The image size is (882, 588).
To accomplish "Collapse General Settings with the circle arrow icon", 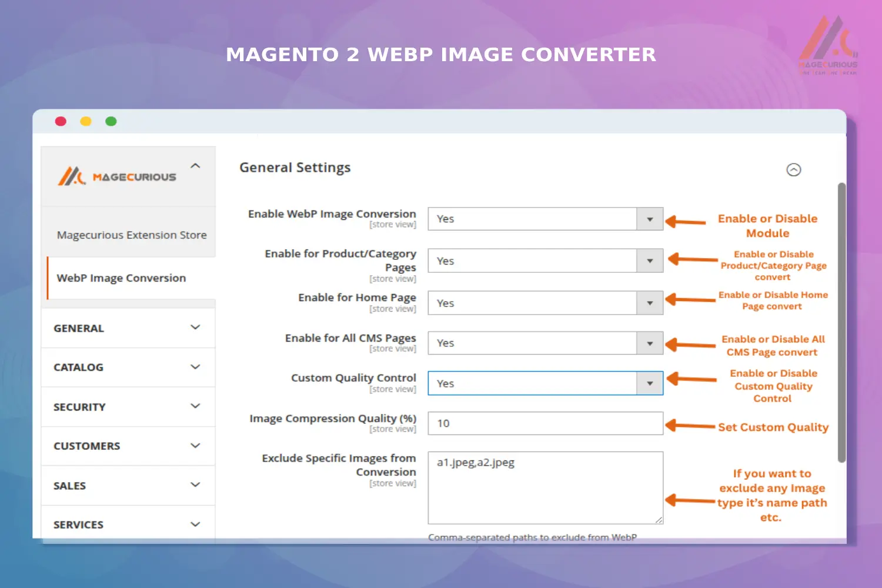I will [793, 170].
